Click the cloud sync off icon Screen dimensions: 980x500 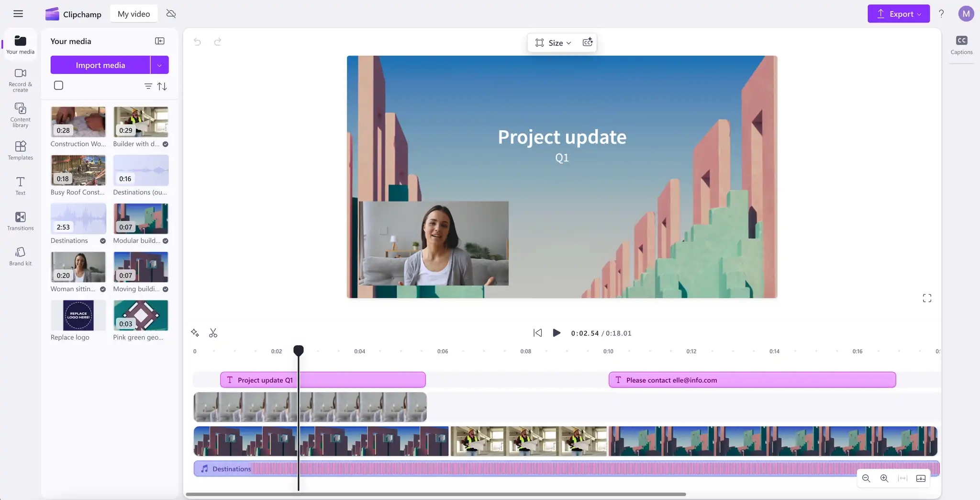pos(171,14)
